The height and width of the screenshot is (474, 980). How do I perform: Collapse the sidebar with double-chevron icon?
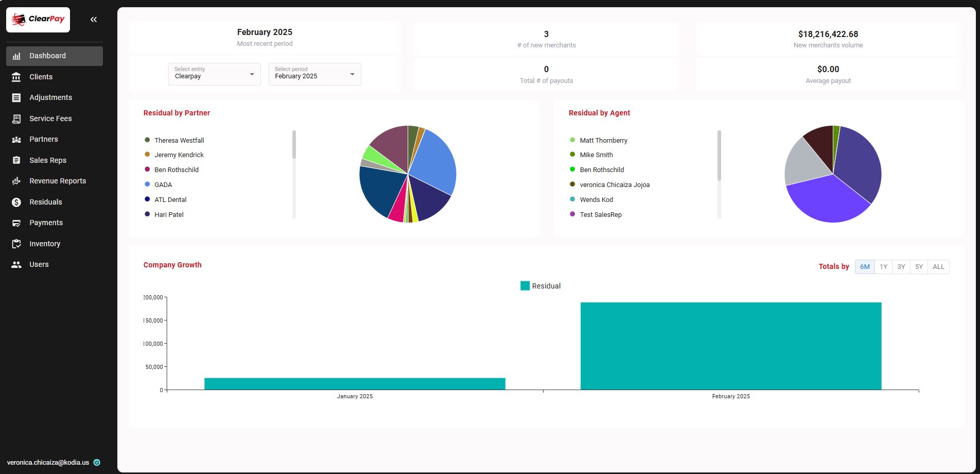click(94, 20)
